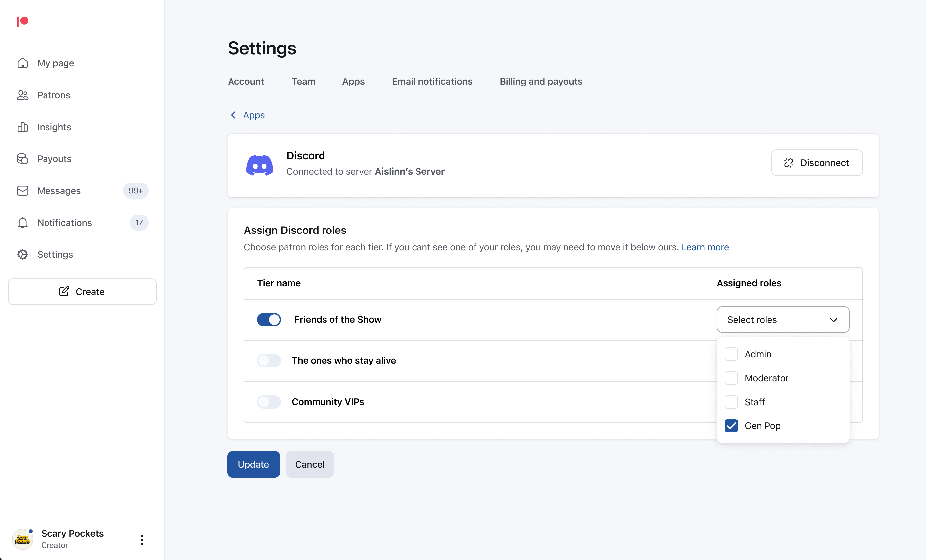Click the Patreon logo
The height and width of the screenshot is (560, 926).
(x=22, y=21)
